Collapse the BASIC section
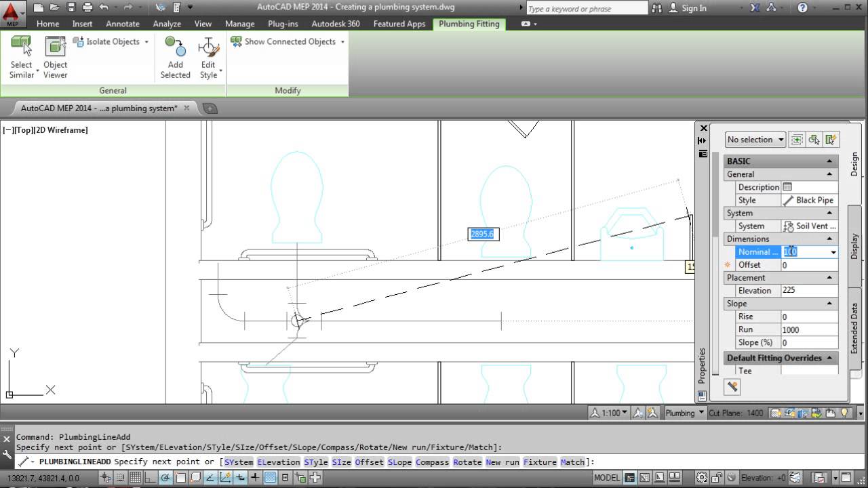 click(x=829, y=161)
